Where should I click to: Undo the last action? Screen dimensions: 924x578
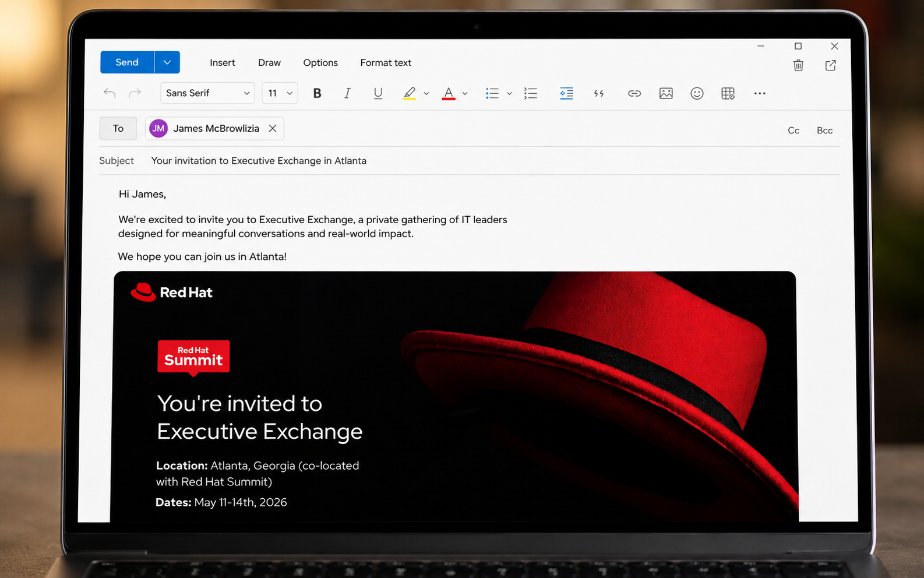click(x=110, y=93)
